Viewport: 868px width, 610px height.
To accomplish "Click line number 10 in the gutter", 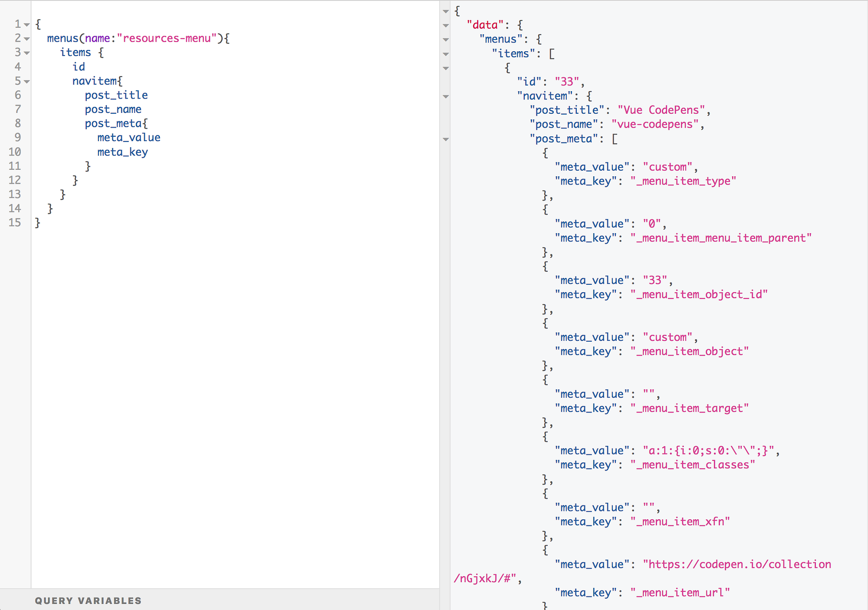I will (15, 152).
